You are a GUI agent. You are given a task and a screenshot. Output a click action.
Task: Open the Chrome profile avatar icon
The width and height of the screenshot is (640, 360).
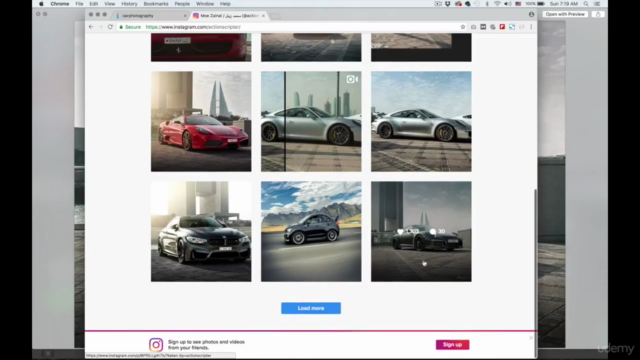pyautogui.click(x=531, y=14)
